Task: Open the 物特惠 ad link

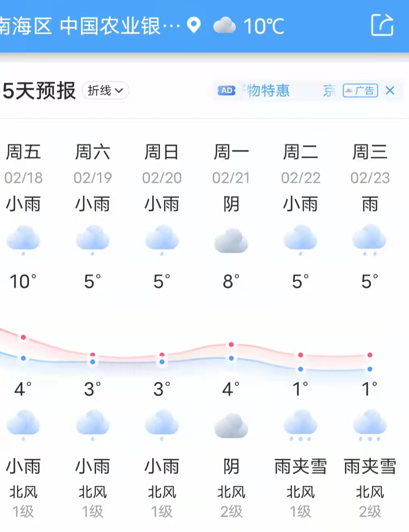Action: [x=268, y=90]
